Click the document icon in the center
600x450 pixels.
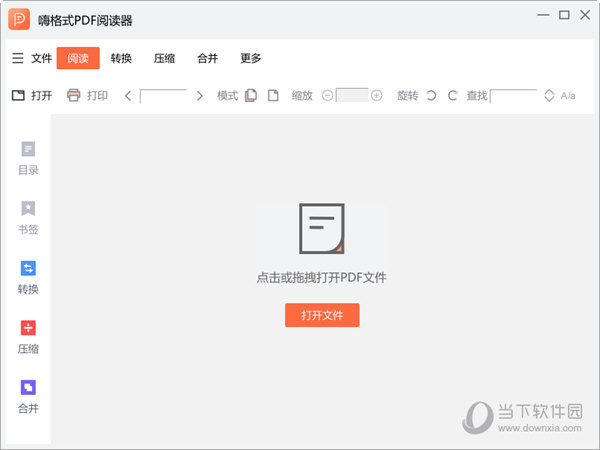click(x=322, y=228)
